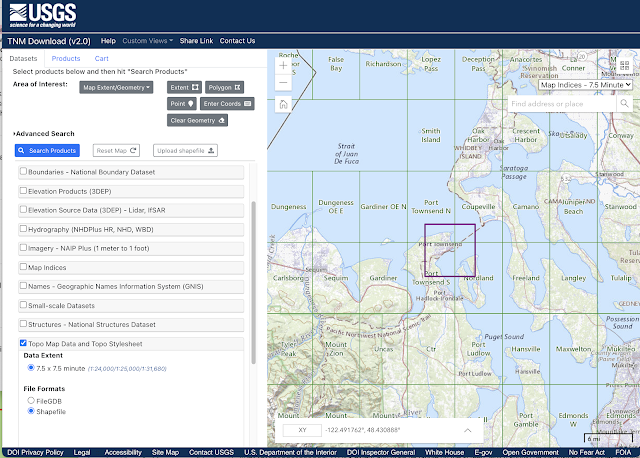
Task: Click the Search Products button
Action: click(47, 151)
